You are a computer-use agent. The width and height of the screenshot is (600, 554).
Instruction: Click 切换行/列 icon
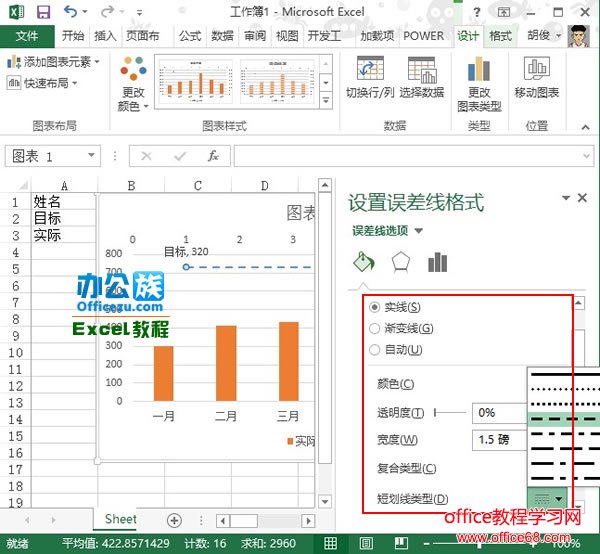click(x=370, y=69)
